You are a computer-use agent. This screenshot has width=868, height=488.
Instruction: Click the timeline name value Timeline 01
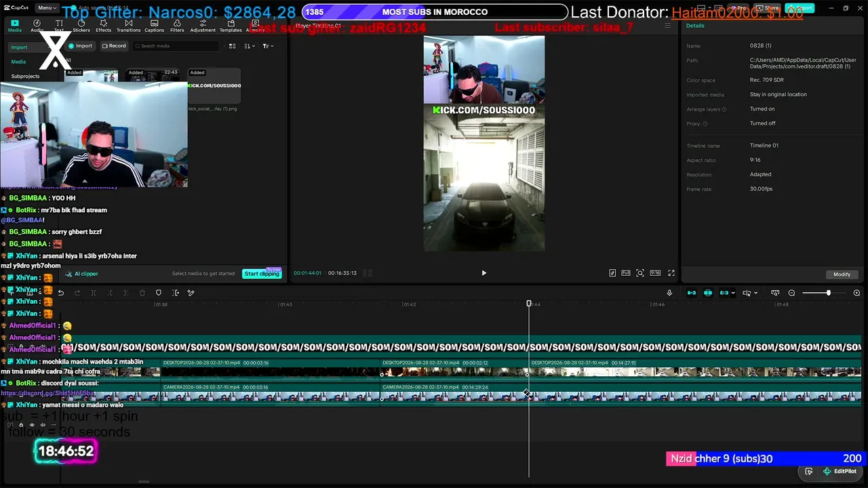[x=764, y=146]
